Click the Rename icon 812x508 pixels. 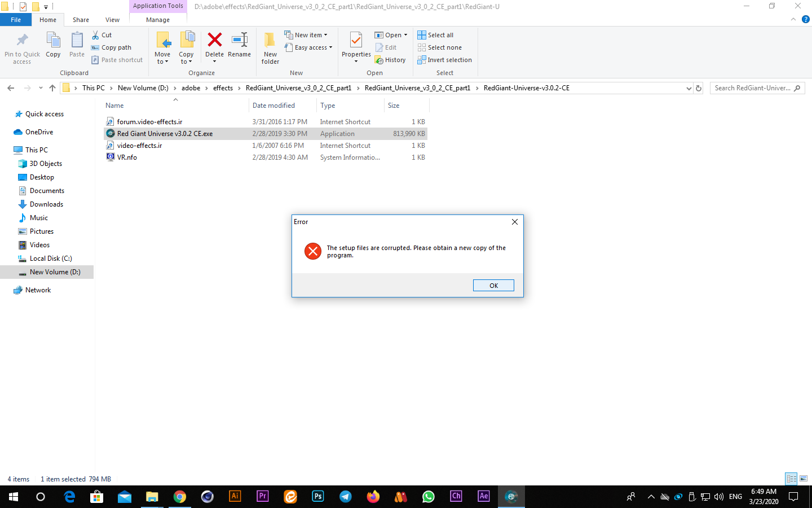point(240,40)
